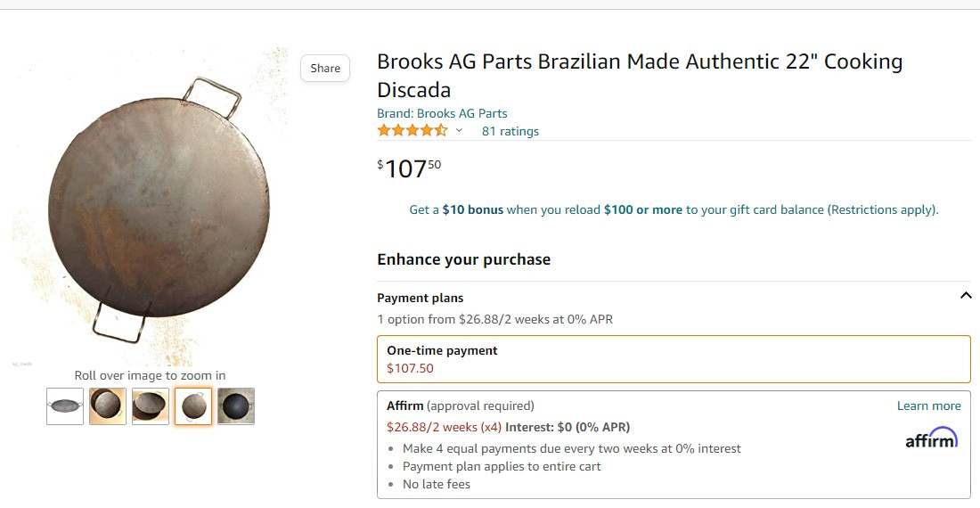Open the 81 ratings link

coord(510,131)
